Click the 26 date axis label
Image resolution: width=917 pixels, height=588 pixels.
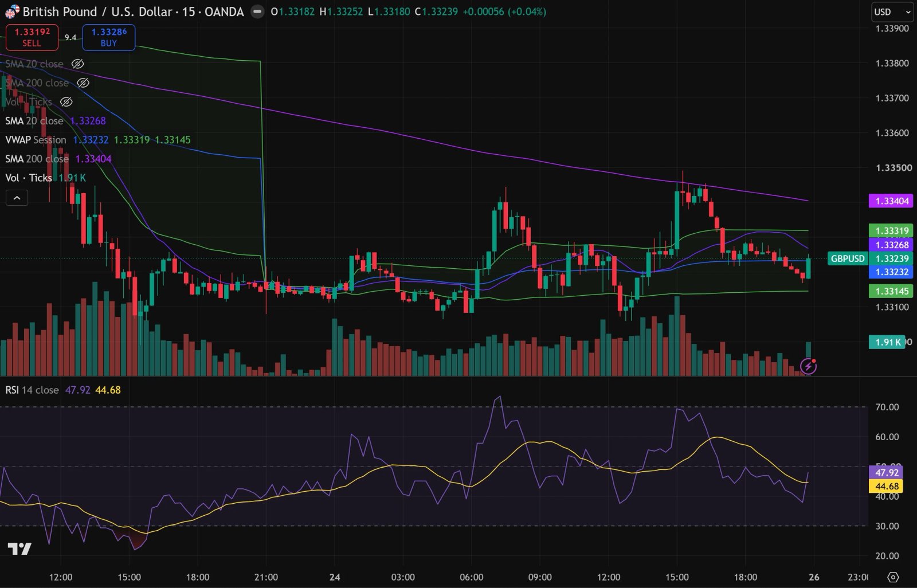[x=814, y=577]
